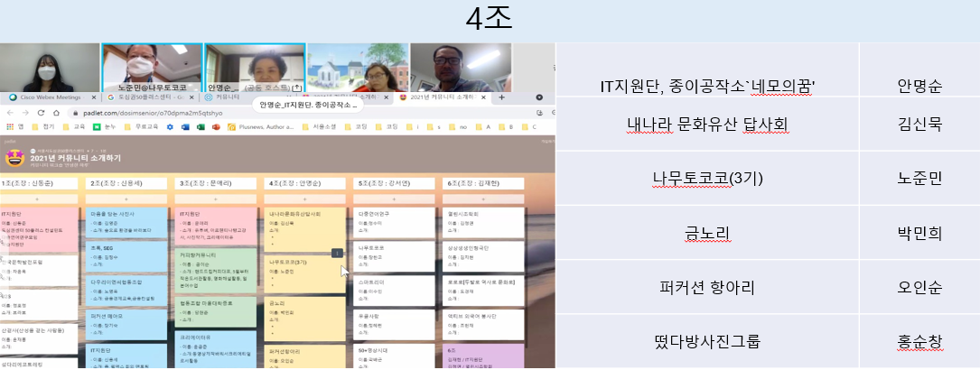980x370 pixels.
Task: Open the 'A' bookmark folder
Action: [482, 126]
